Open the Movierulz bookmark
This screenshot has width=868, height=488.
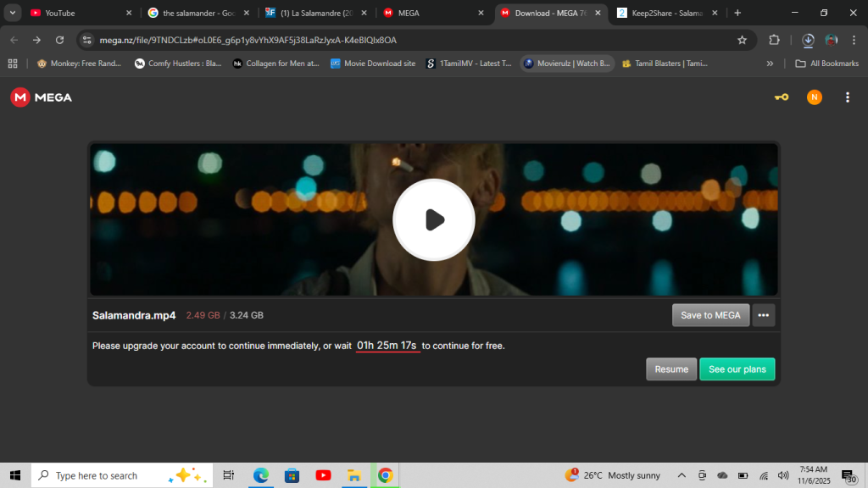567,64
